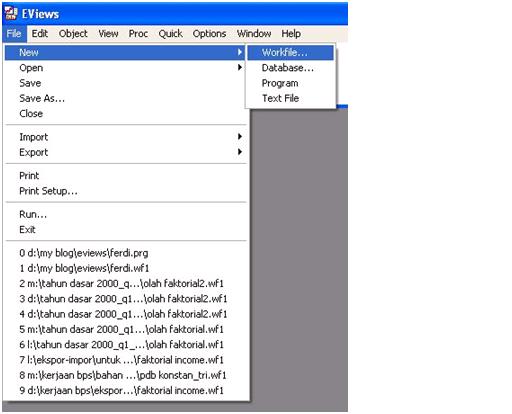Viewport: 512px width, 414px height.
Task: Choose Save from the File menu
Action: pos(125,83)
